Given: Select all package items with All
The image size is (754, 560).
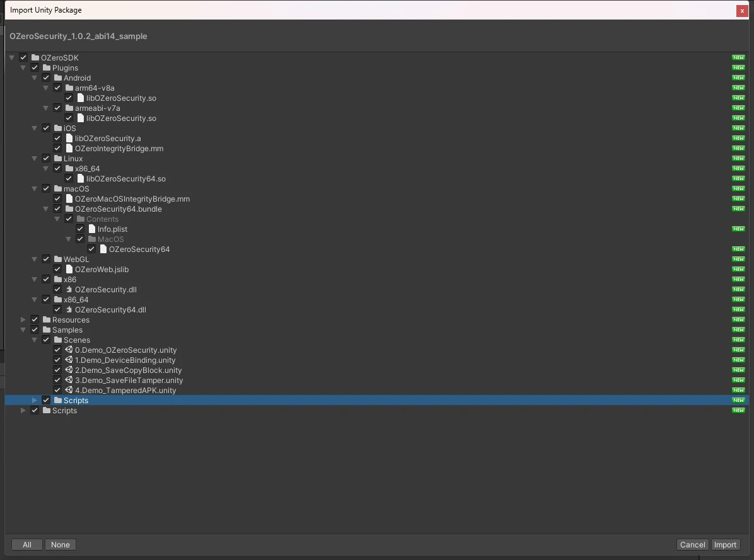Looking at the screenshot, I should click(x=27, y=545).
